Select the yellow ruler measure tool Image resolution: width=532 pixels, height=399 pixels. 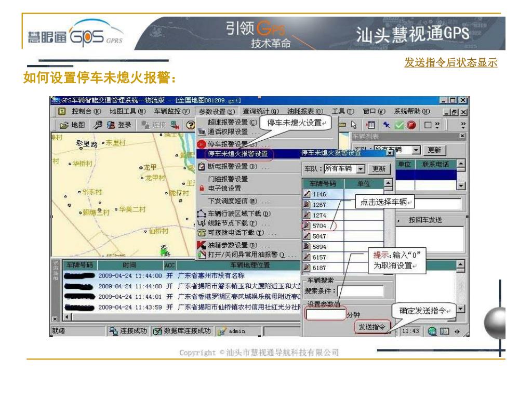coord(342,125)
